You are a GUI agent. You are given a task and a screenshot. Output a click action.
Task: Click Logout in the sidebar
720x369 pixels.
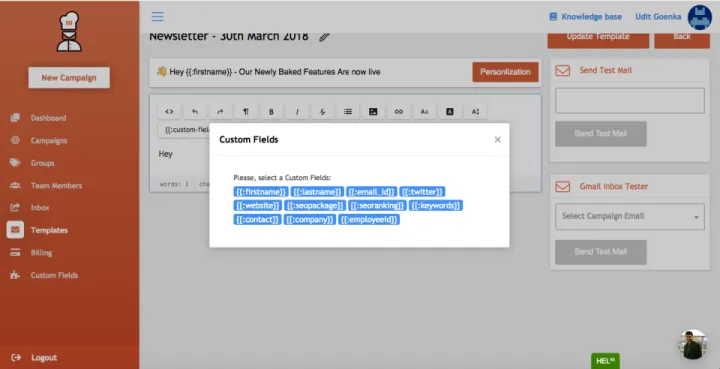[44, 358]
